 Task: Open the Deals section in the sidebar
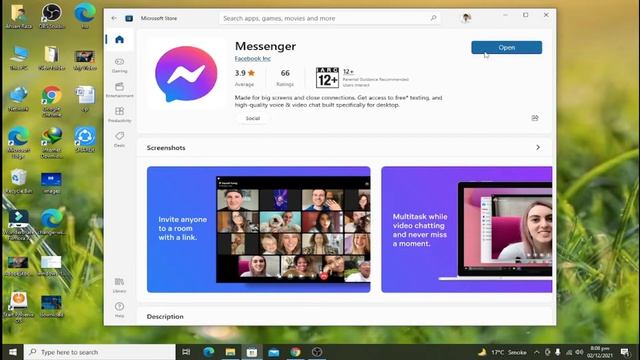120,139
